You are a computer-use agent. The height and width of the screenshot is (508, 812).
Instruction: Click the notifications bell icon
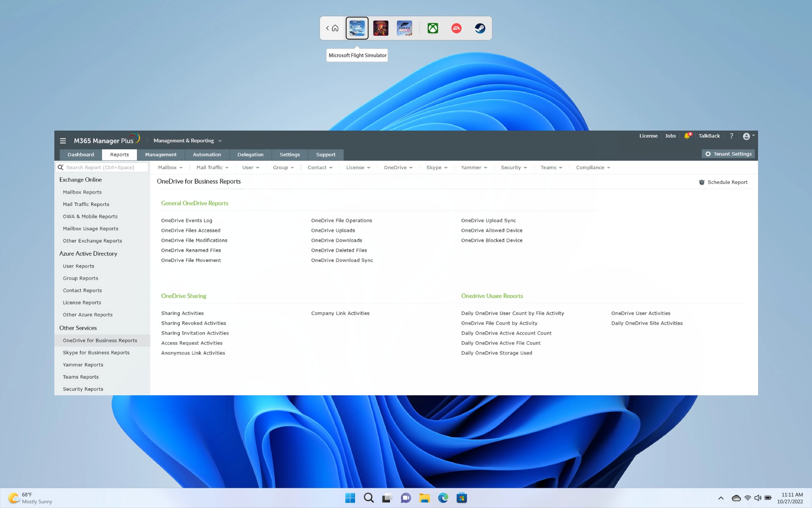pyautogui.click(x=687, y=136)
